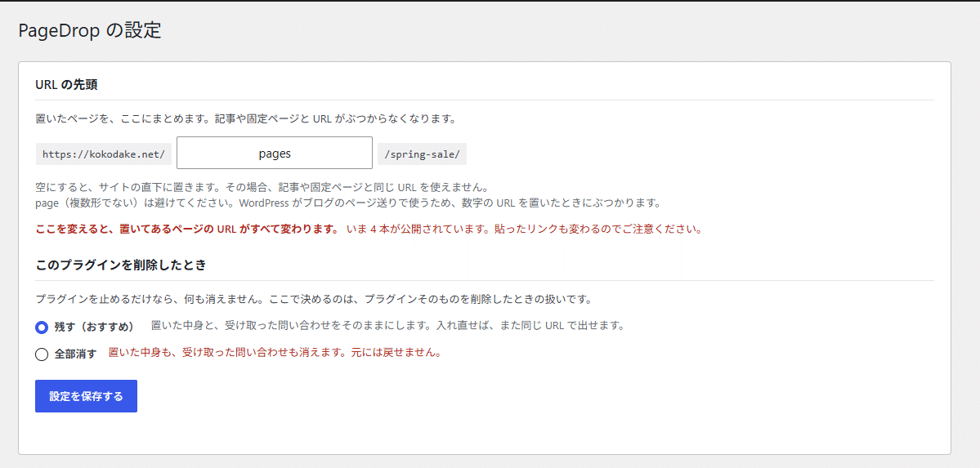Click the /spring-sale/ suffix label
980x468 pixels.
422,154
